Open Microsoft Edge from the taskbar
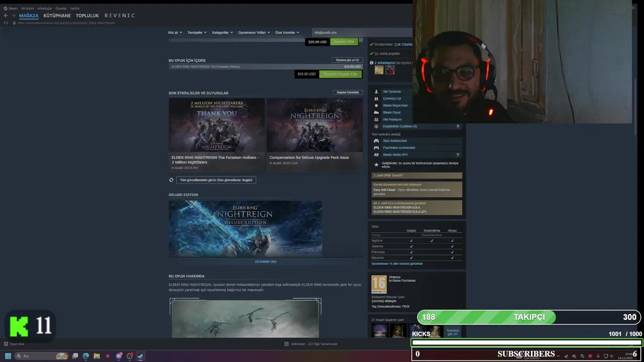The height and width of the screenshot is (362, 644). point(86,356)
